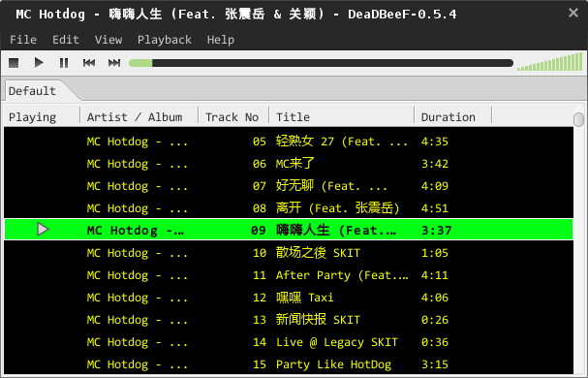Viewport: 588px width, 378px height.
Task: Open the Help menu
Action: (x=221, y=40)
